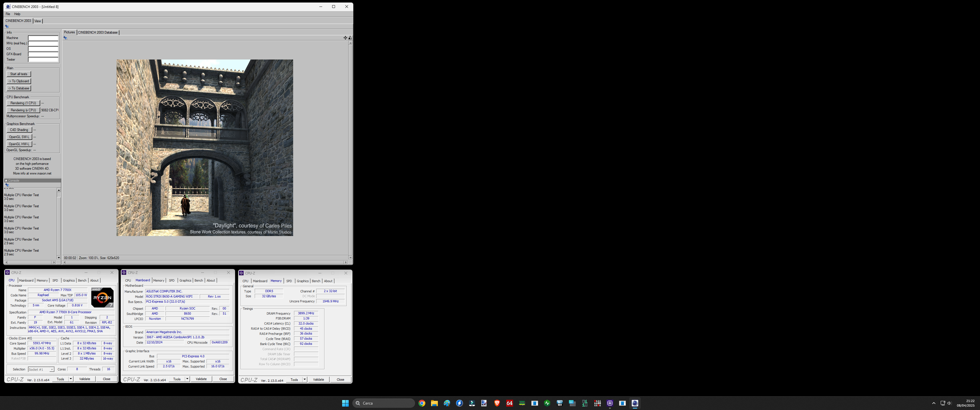Click the picture viewer horizontal scrollbar right arrow

346,263
